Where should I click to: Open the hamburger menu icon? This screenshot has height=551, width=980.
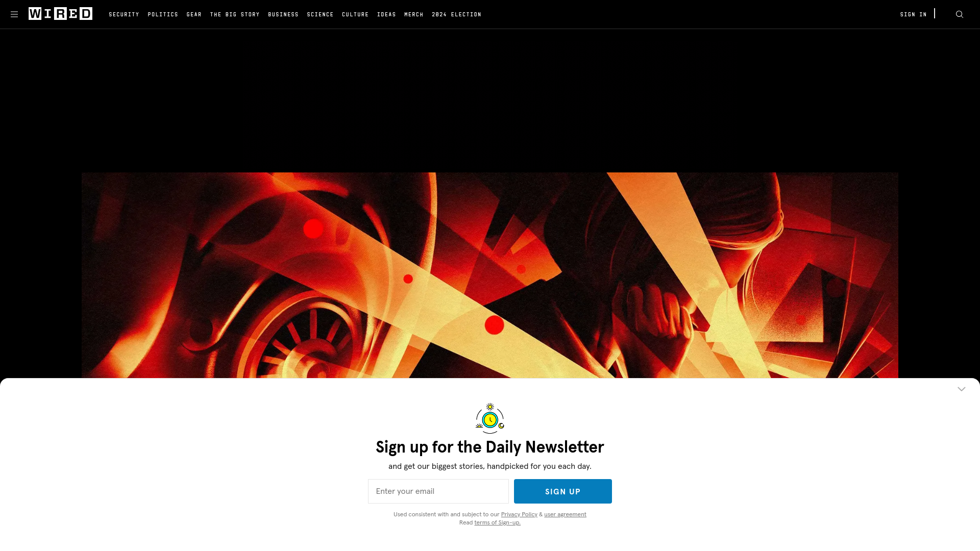click(14, 13)
